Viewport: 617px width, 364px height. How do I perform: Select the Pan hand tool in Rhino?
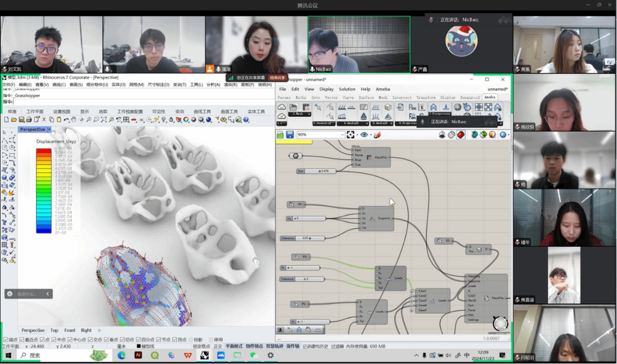click(x=74, y=120)
